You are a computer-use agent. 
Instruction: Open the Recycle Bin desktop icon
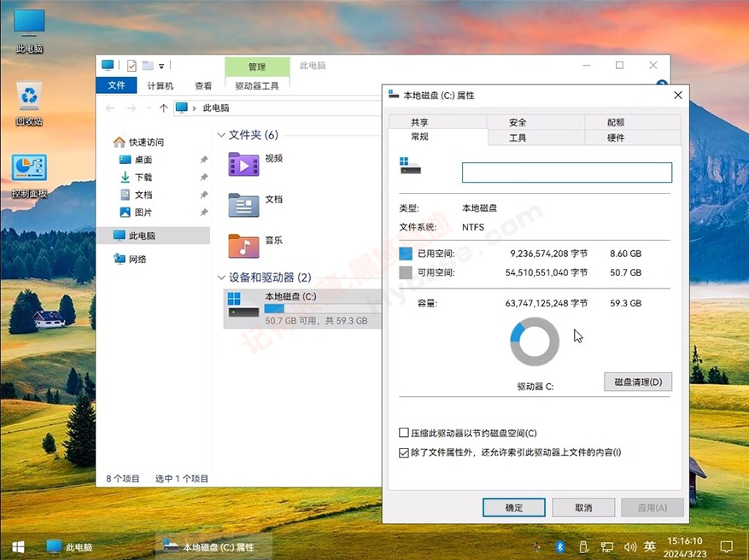29,103
